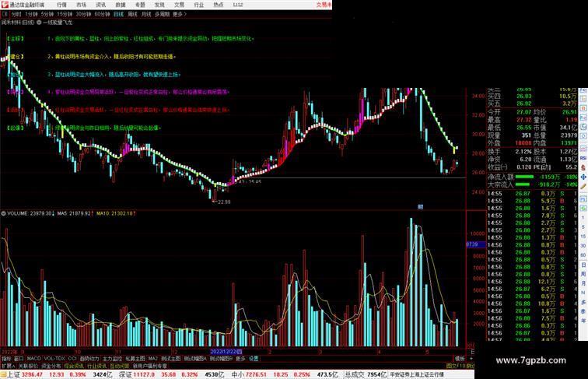588x379 pixels.
Task: Click the 上证 index value 3296.47
Action: 32,374
